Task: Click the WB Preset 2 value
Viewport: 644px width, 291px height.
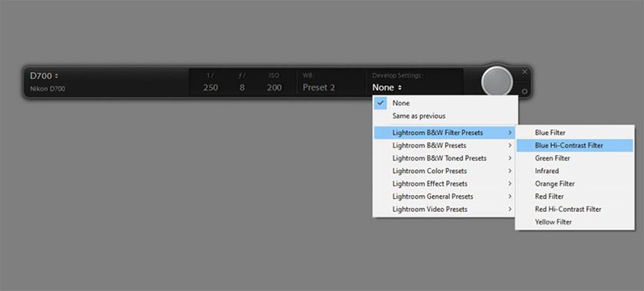Action: tap(319, 88)
